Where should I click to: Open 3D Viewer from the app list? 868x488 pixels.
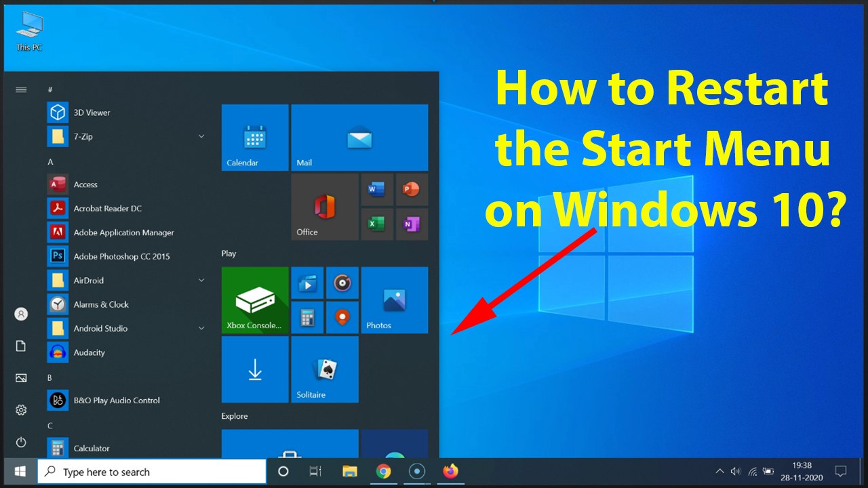tap(126, 113)
